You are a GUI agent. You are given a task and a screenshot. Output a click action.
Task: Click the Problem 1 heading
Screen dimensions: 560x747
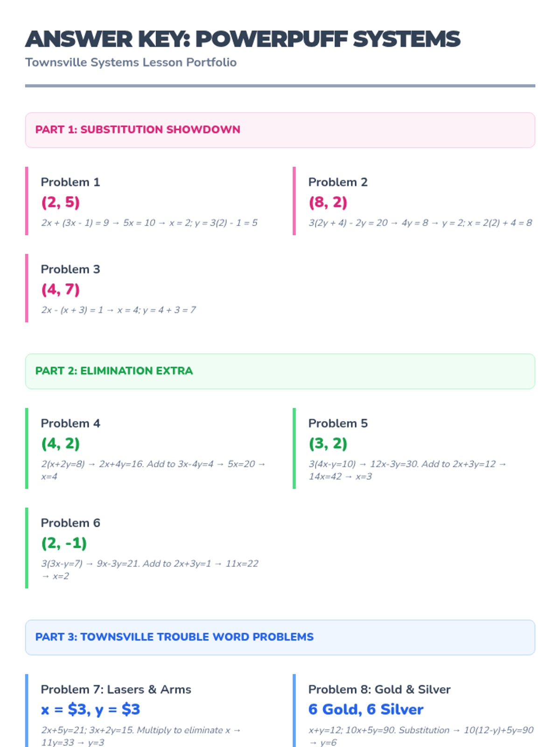coord(70,182)
